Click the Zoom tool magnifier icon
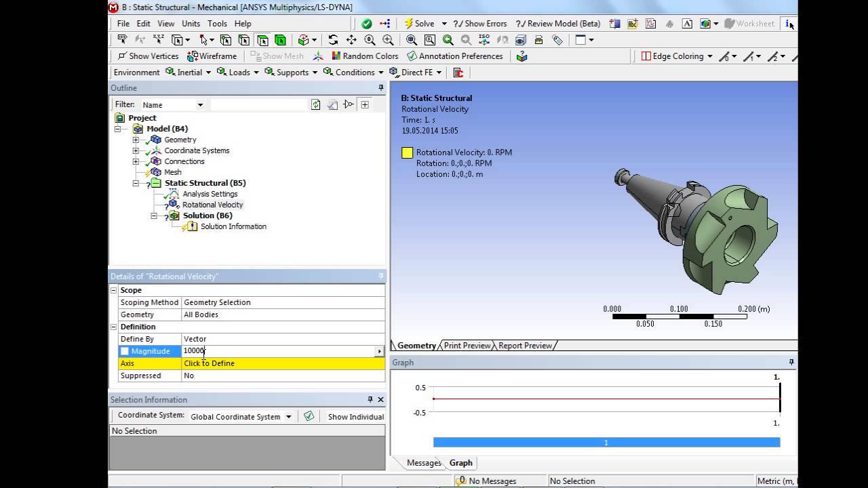Screen dimensions: 868x488 click(370, 40)
